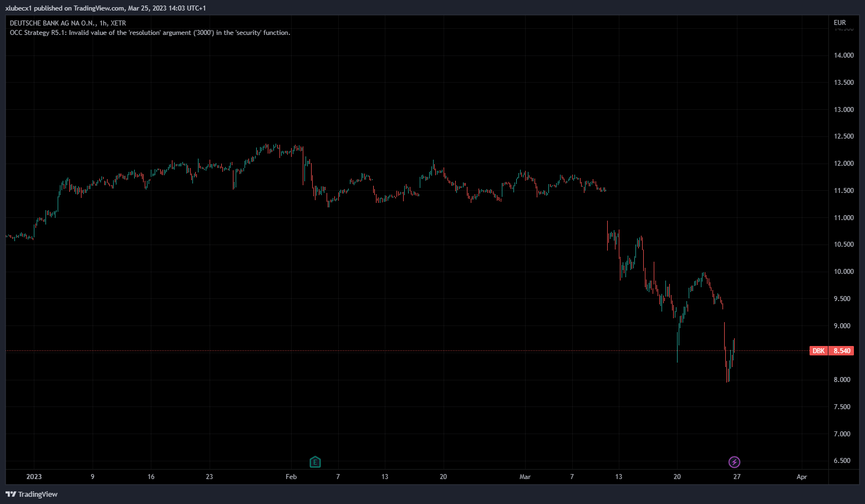Click the 2023 year label on time axis
The image size is (865, 504).
(x=34, y=477)
